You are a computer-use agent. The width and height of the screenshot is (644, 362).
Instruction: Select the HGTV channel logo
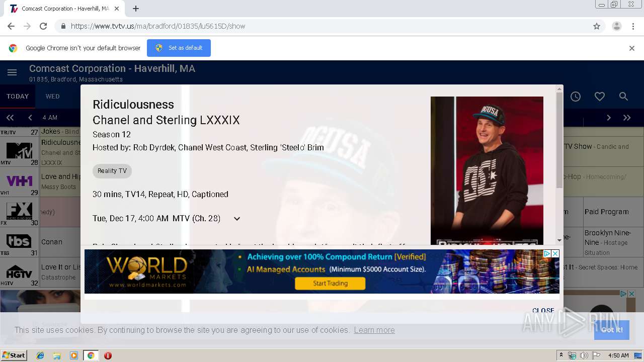19,272
